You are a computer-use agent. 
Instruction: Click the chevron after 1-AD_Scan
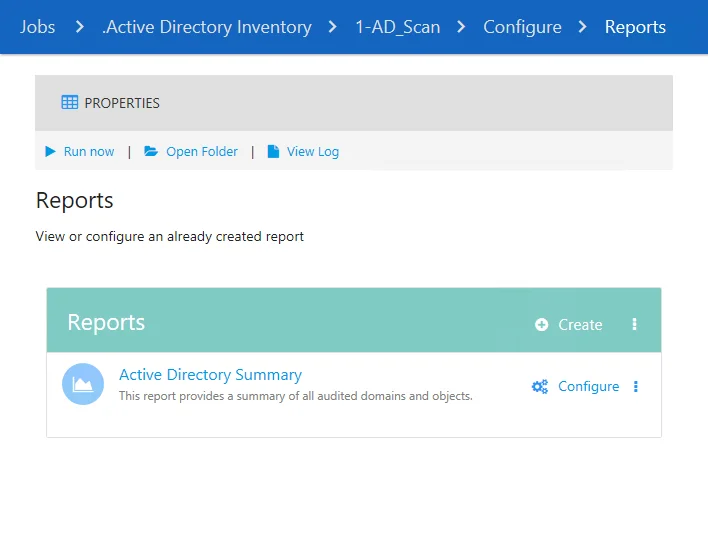coord(461,27)
